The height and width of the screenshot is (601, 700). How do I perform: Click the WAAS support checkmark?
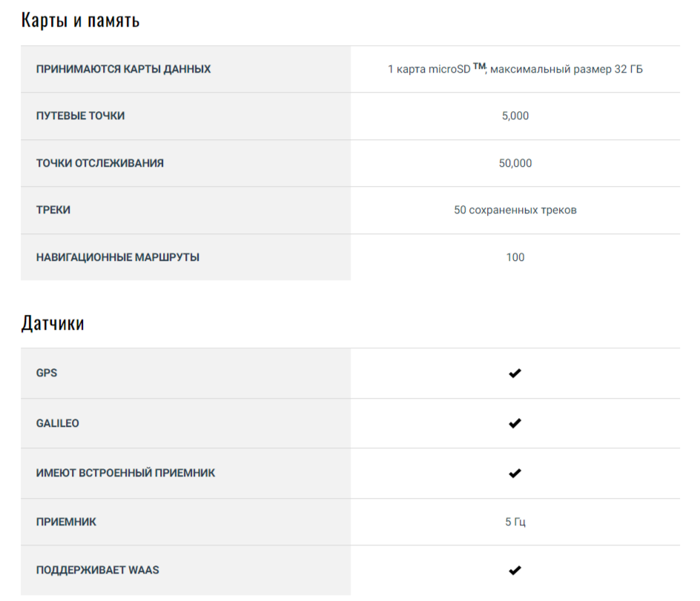point(515,571)
